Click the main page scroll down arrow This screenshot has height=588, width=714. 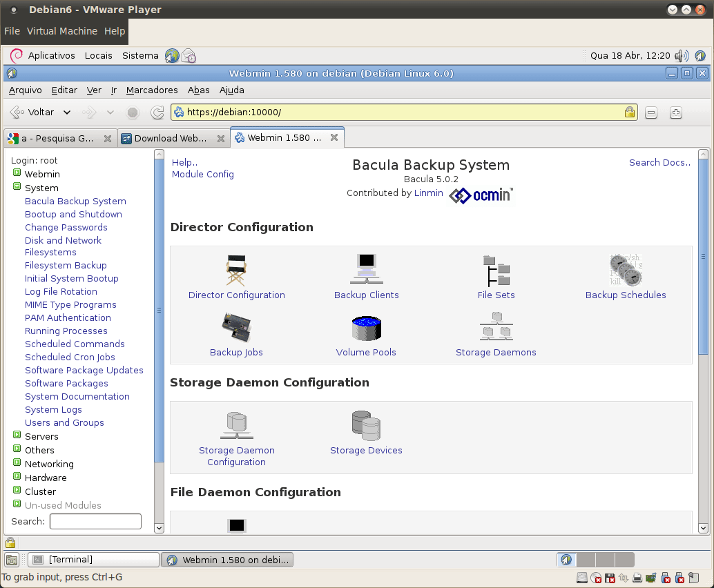[x=703, y=529]
